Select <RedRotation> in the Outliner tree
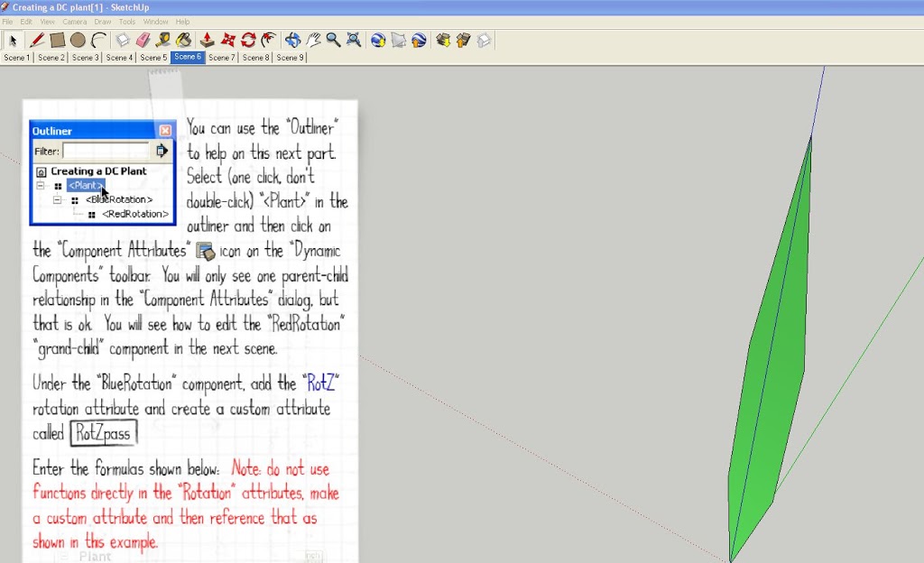The width and height of the screenshot is (924, 563). [x=135, y=215]
